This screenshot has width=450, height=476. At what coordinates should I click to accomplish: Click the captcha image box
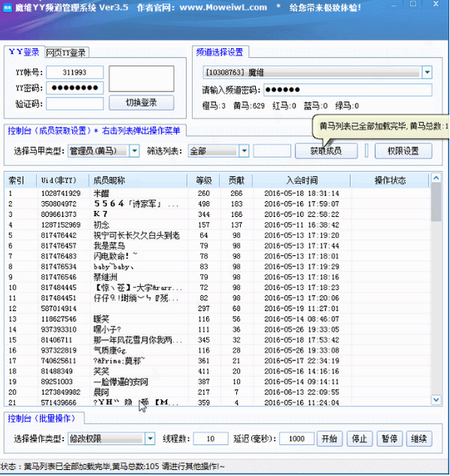coord(141,79)
